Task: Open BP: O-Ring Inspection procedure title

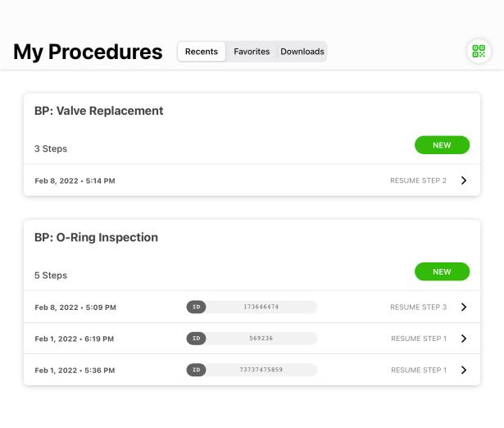Action: point(96,238)
